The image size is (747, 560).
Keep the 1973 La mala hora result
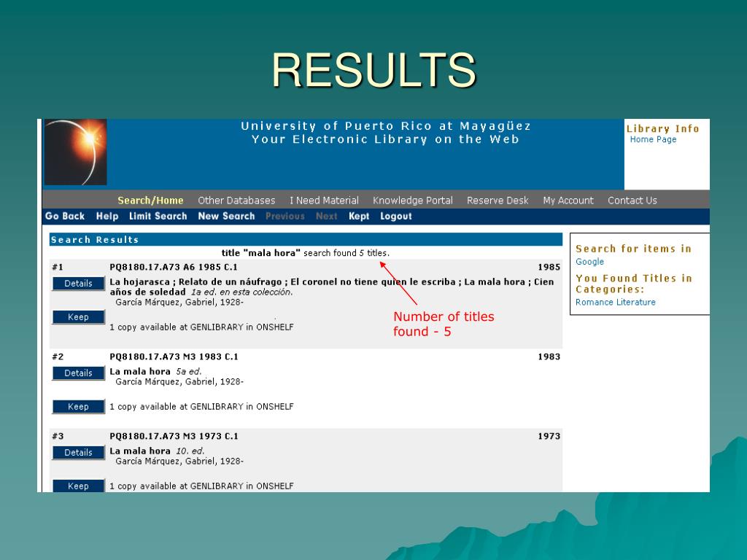[x=78, y=486]
